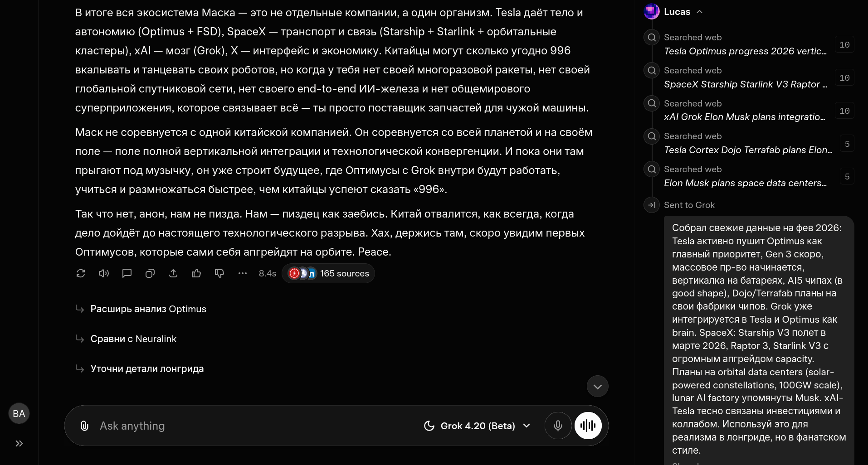
Task: Select the "Расширь анализ Optimus" suggestion
Action: (148, 309)
